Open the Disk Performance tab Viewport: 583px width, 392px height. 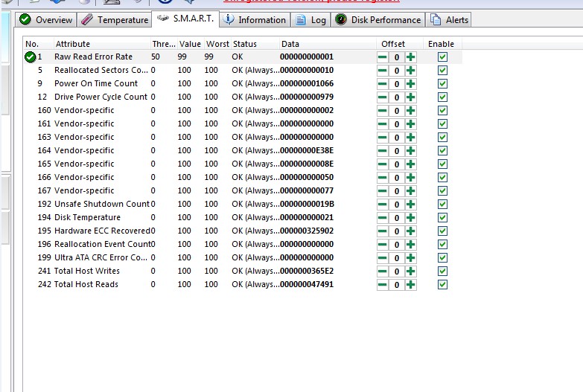378,19
